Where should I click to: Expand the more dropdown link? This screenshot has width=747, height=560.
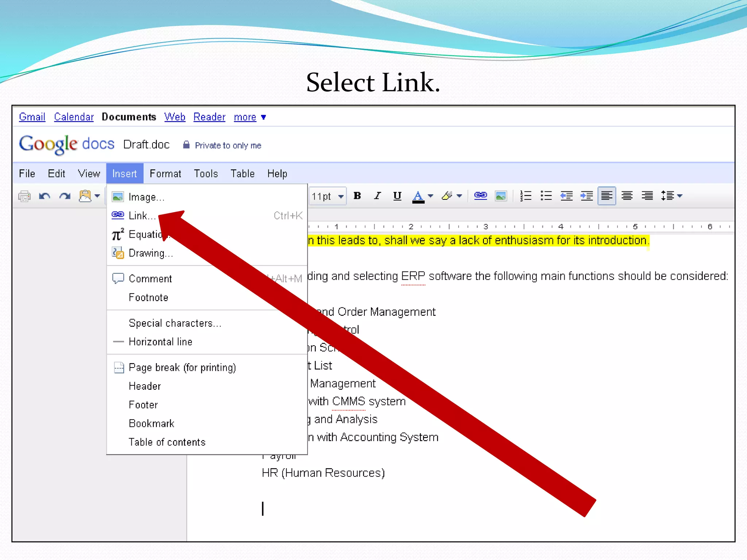point(250,117)
